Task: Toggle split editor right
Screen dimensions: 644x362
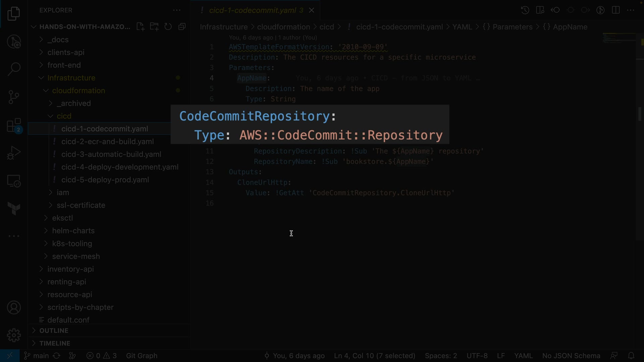Action: click(616, 10)
